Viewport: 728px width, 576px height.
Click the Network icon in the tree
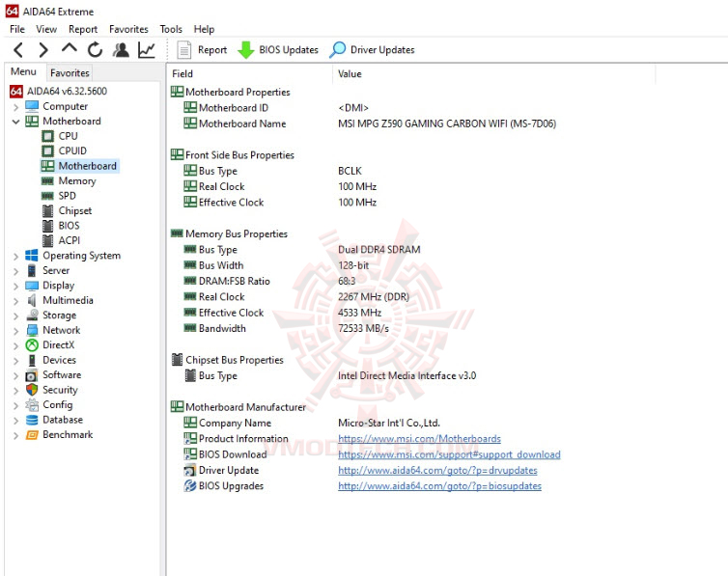click(32, 330)
